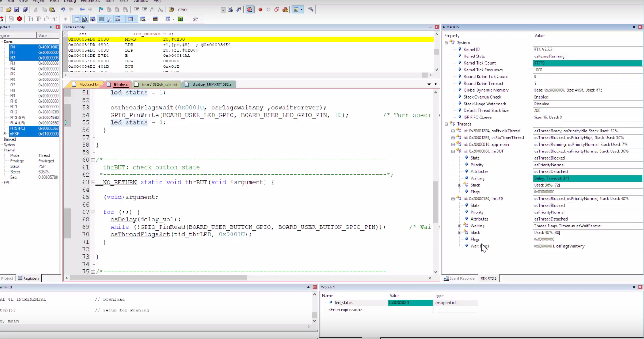Click the Enter expression field in Watch 1
644x339 pixels.
click(x=346, y=310)
